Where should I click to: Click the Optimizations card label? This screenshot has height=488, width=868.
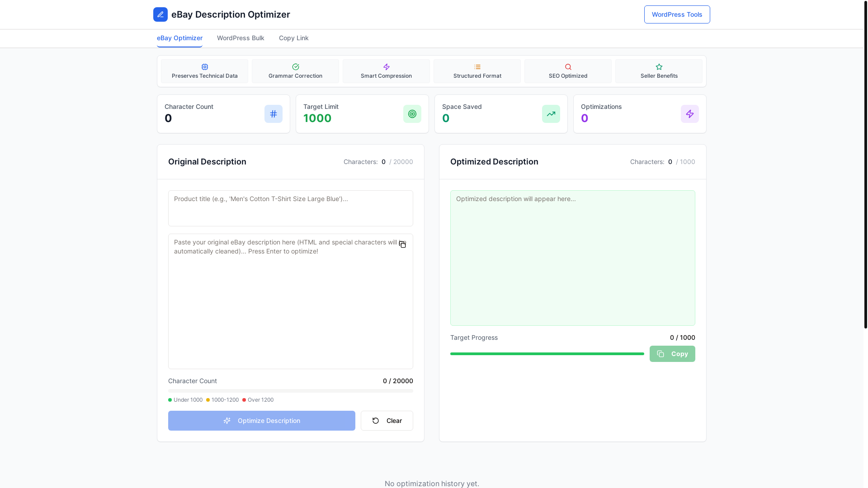(x=601, y=107)
